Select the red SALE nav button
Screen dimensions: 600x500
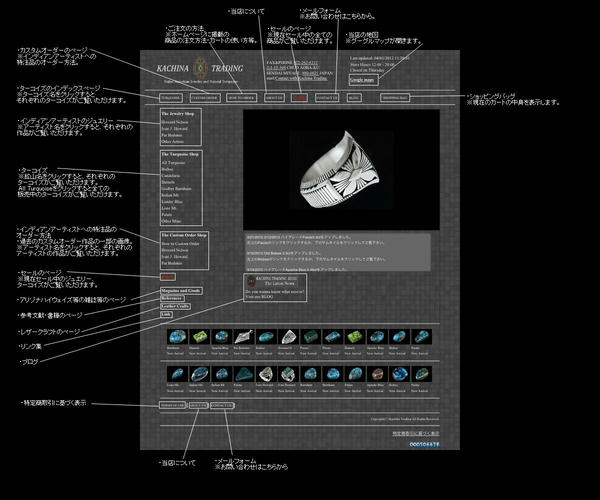point(299,98)
